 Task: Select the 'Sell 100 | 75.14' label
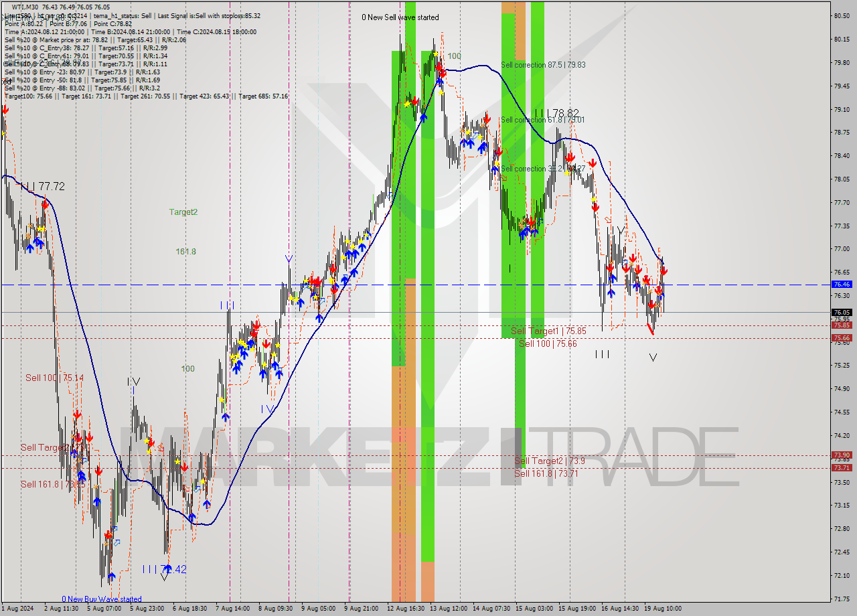coord(55,378)
